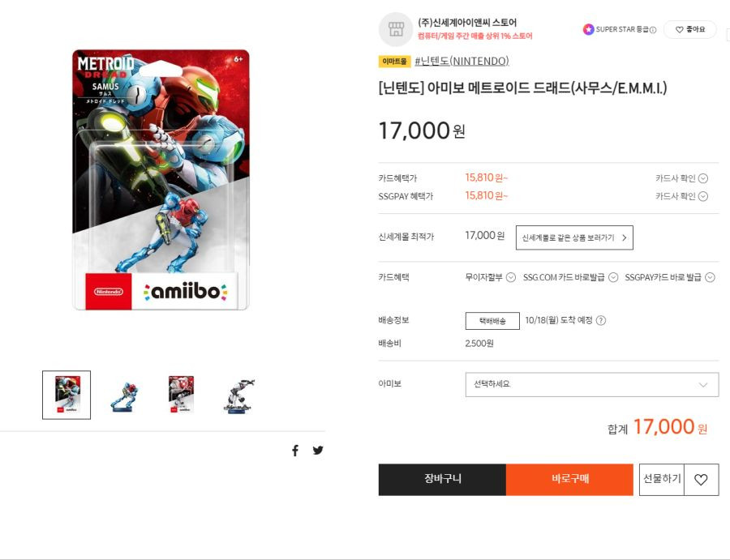
Task: Add product to cart with 장바구니
Action: pos(442,480)
